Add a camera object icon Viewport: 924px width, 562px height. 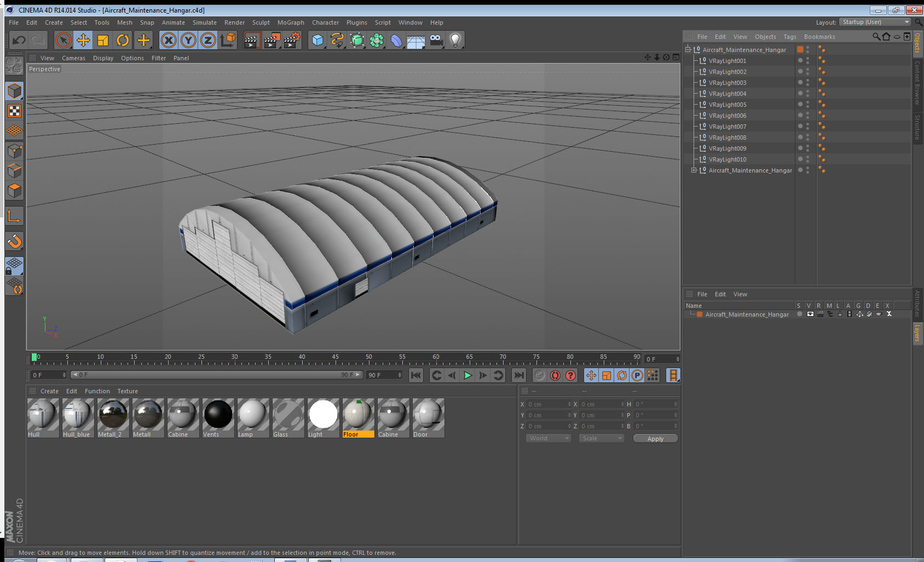[436, 40]
